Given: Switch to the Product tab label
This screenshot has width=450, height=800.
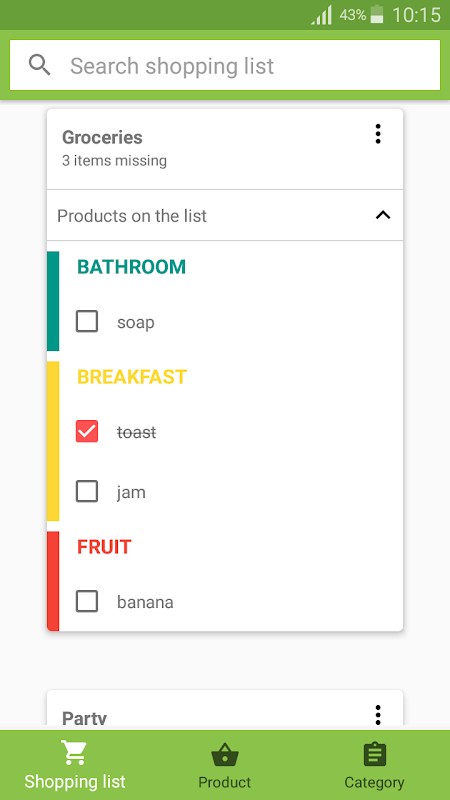Looking at the screenshot, I should pos(224,782).
